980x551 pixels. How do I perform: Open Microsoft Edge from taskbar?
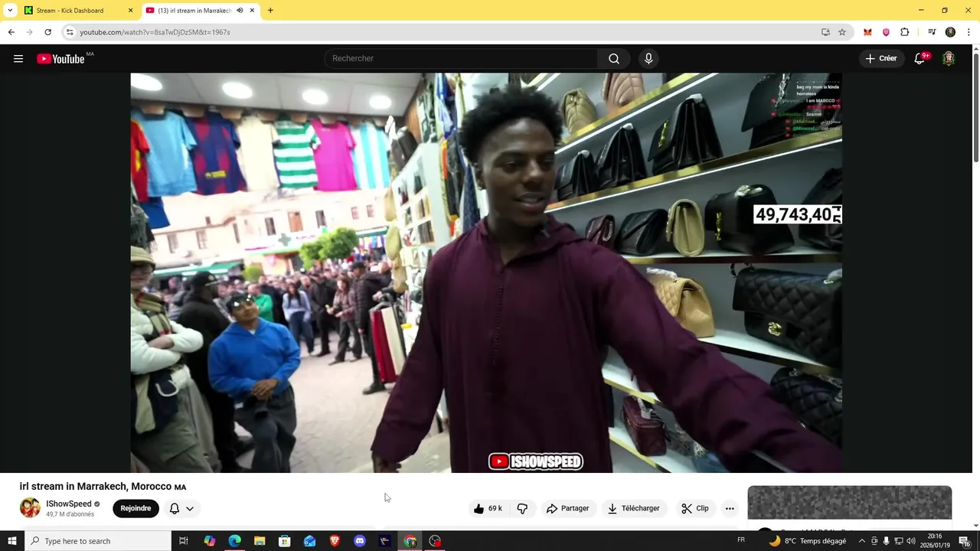[234, 541]
